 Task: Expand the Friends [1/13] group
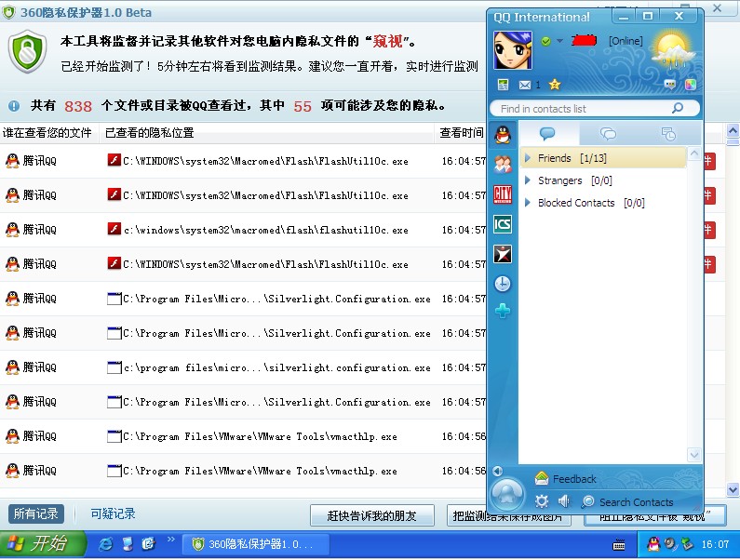[528, 157]
